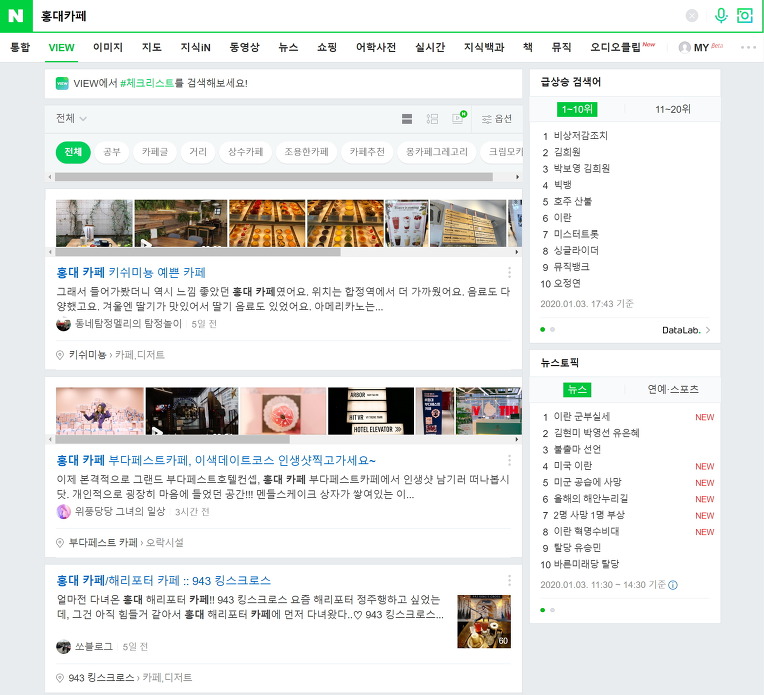764x695 pixels.
Task: Select the 전체 keyword chip
Action: click(x=73, y=152)
